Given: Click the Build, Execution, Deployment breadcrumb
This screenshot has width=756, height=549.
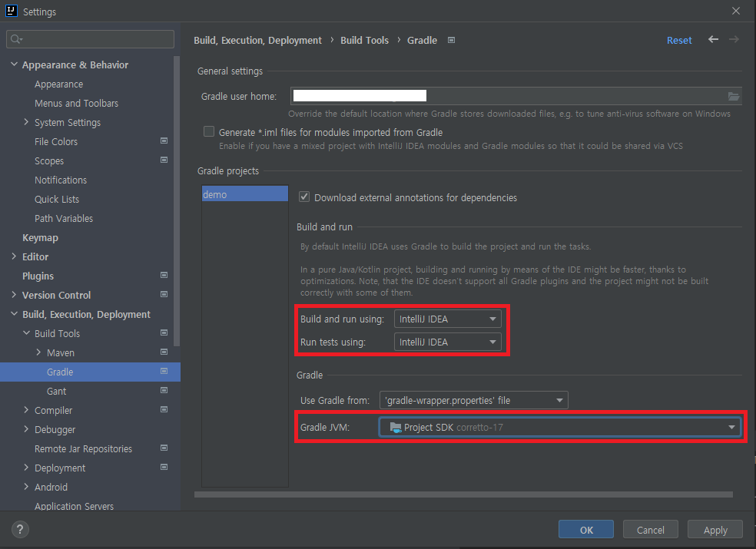Looking at the screenshot, I should pyautogui.click(x=257, y=41).
